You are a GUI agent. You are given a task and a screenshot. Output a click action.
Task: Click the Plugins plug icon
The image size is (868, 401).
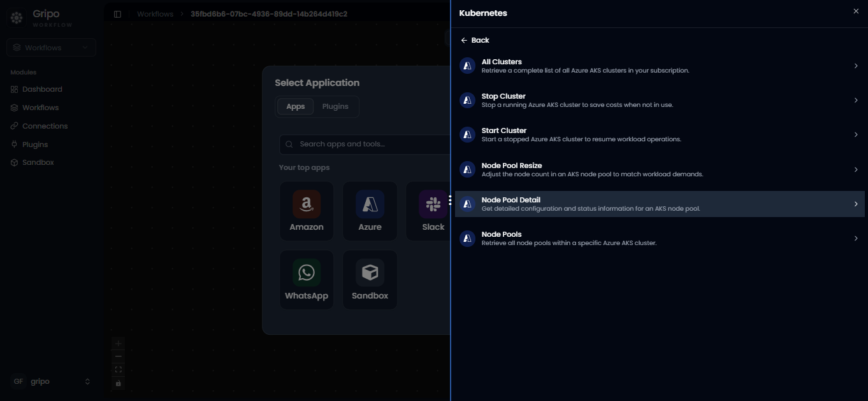(15, 144)
